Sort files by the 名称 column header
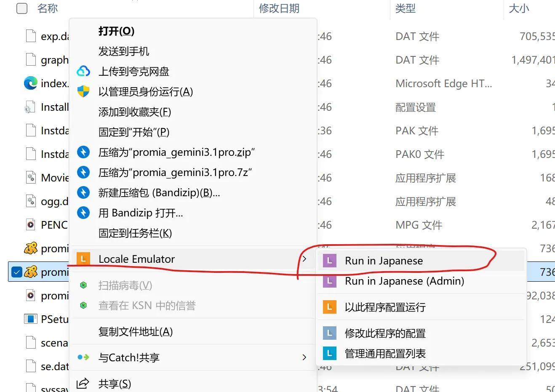 [x=48, y=8]
